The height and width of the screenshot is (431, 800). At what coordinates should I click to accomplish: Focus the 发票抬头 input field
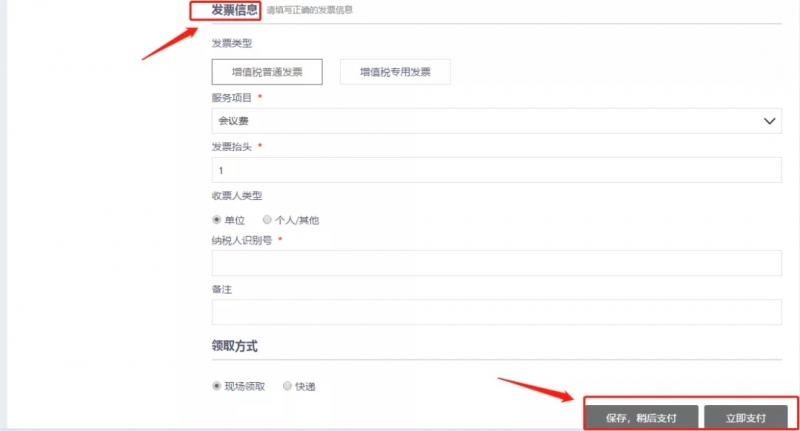(496, 171)
